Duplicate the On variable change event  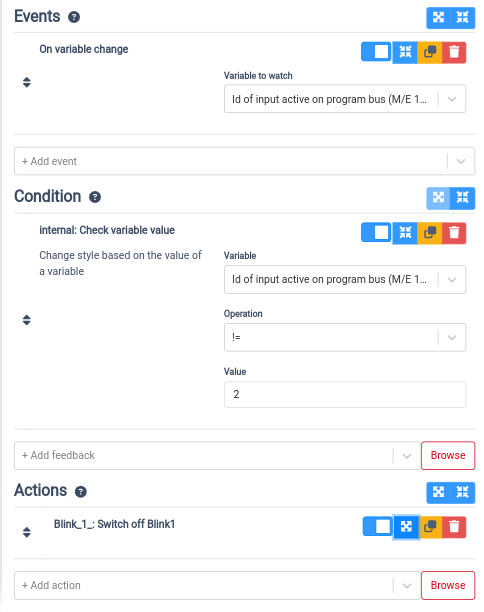coord(430,52)
